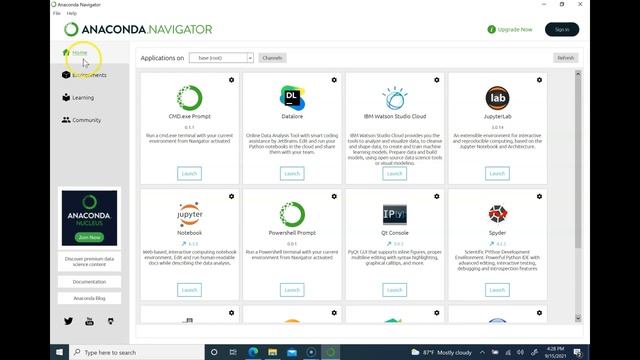Click Discover premium data science content
The image size is (640, 360).
[x=89, y=262]
